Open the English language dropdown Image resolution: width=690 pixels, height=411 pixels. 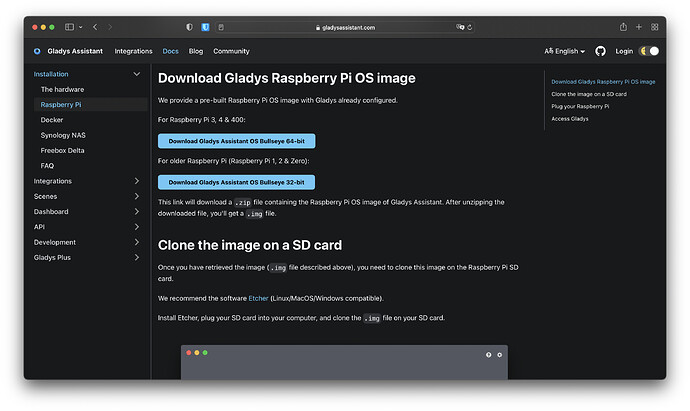(565, 51)
